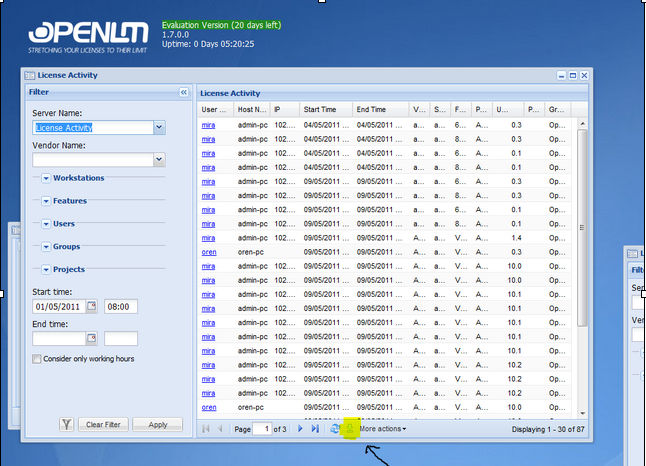Go to next page of results
Viewport: 646px width, 466px height.
pyautogui.click(x=299, y=429)
